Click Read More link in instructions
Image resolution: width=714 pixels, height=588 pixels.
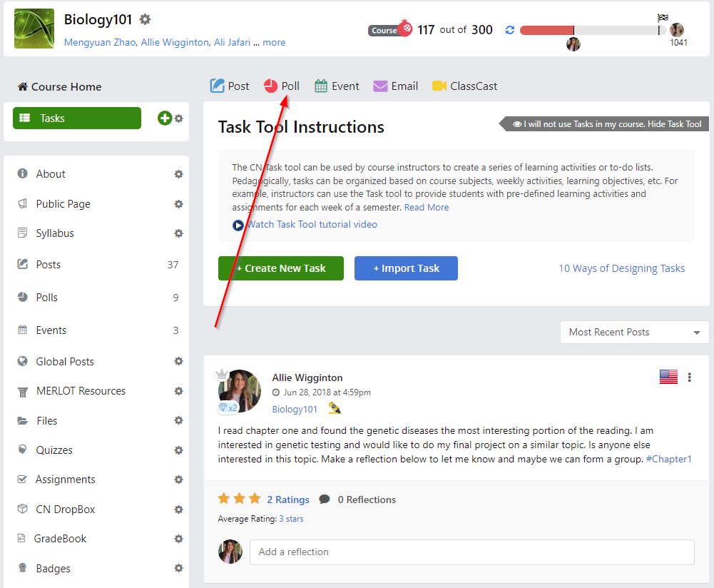click(x=427, y=207)
